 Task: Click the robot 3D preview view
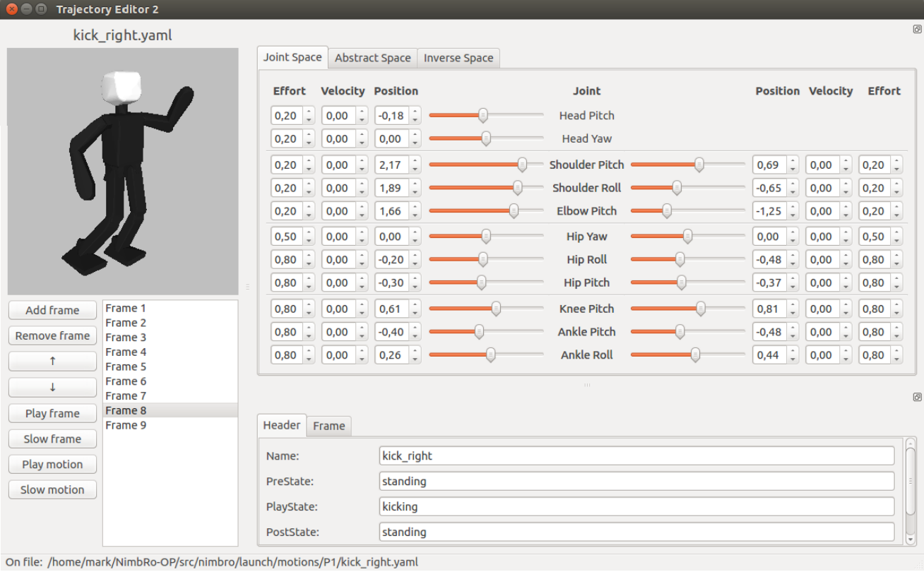click(123, 172)
